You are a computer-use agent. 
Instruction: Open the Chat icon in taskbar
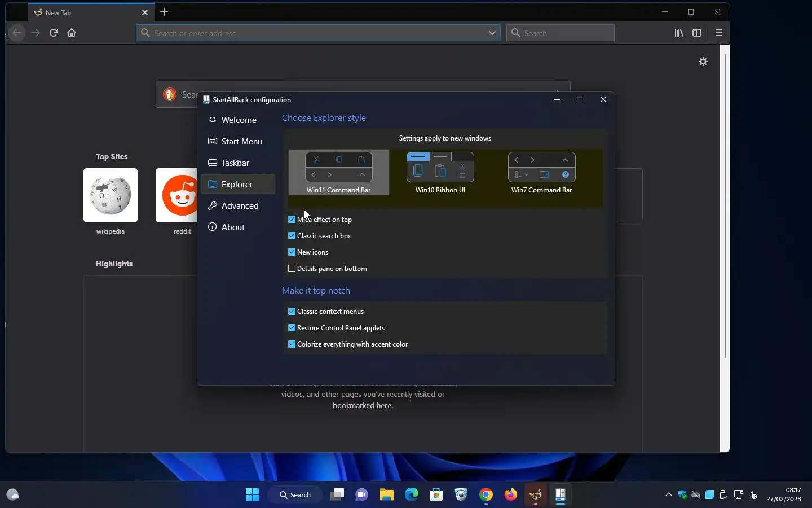coord(361,495)
